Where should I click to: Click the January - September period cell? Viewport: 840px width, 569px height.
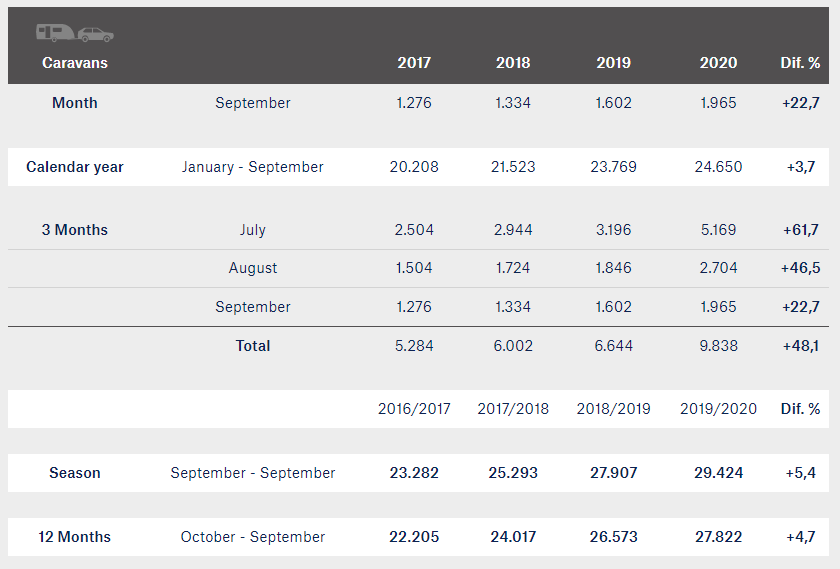pyautogui.click(x=253, y=167)
